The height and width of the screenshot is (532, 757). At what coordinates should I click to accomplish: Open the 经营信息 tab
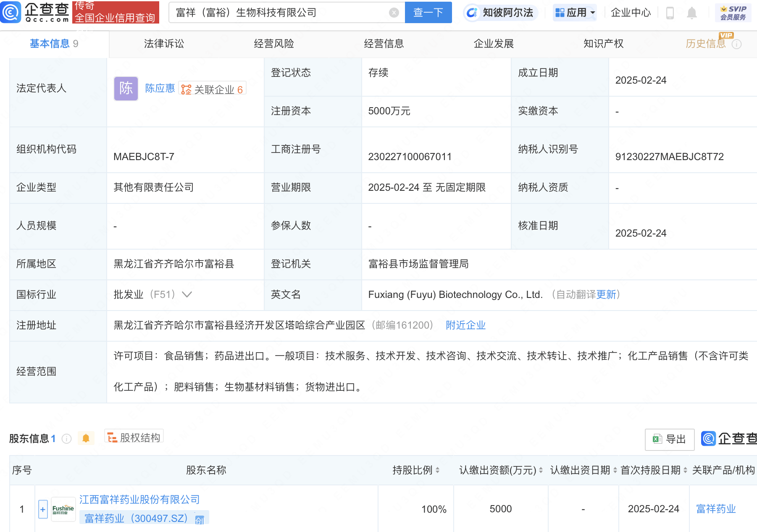coord(384,44)
